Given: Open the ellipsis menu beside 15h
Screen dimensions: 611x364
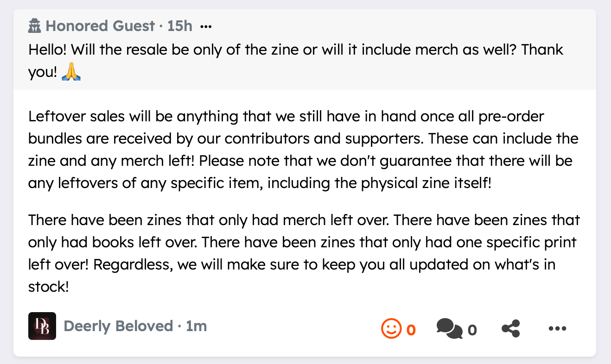Looking at the screenshot, I should (205, 26).
